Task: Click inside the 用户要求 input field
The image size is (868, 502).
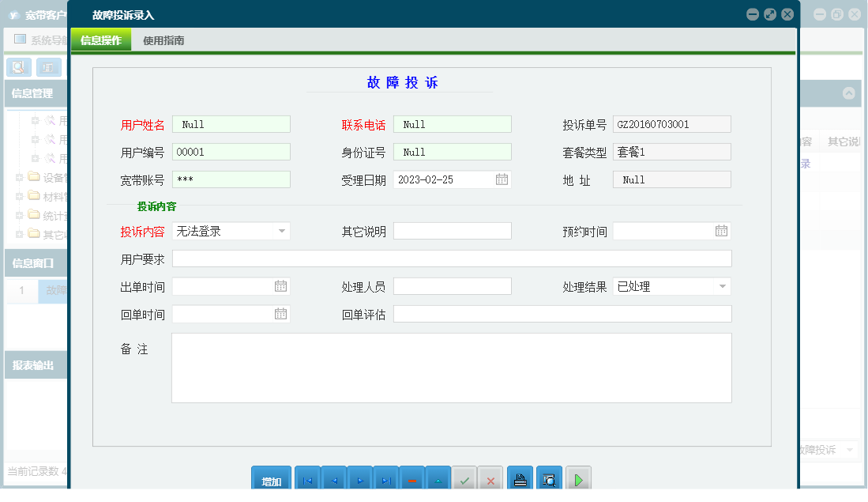Action: [450, 258]
